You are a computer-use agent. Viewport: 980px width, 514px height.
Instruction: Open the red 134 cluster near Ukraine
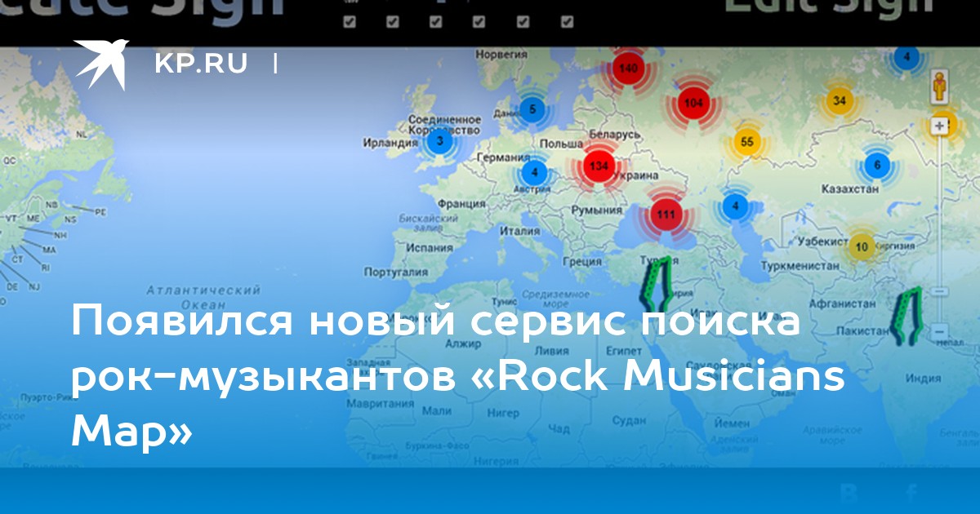point(599,166)
